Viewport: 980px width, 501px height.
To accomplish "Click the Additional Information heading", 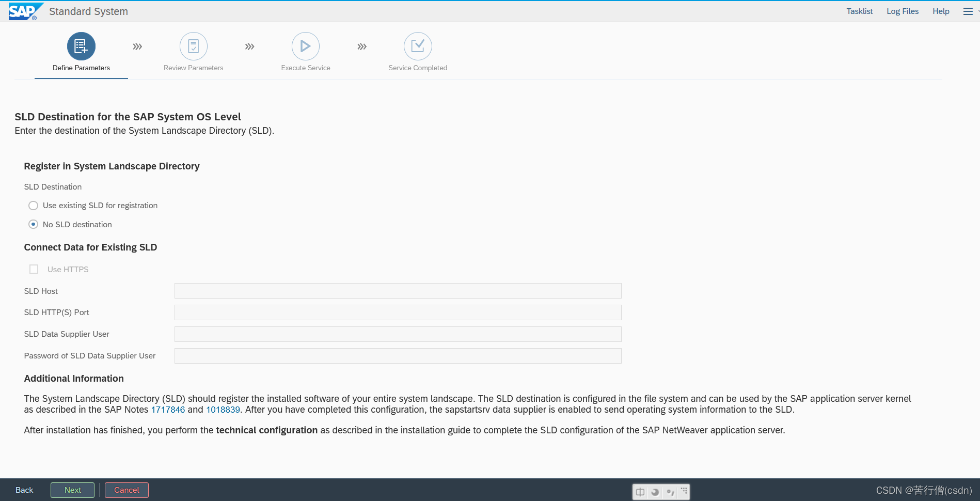I will [x=74, y=379].
